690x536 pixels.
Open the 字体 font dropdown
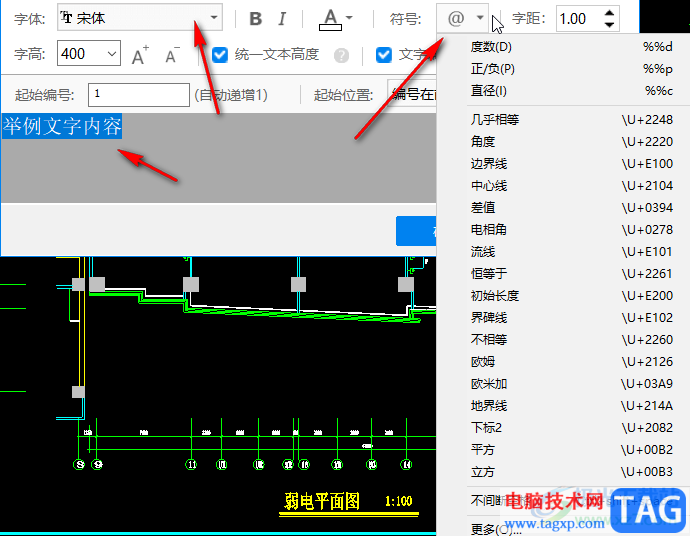click(x=139, y=18)
